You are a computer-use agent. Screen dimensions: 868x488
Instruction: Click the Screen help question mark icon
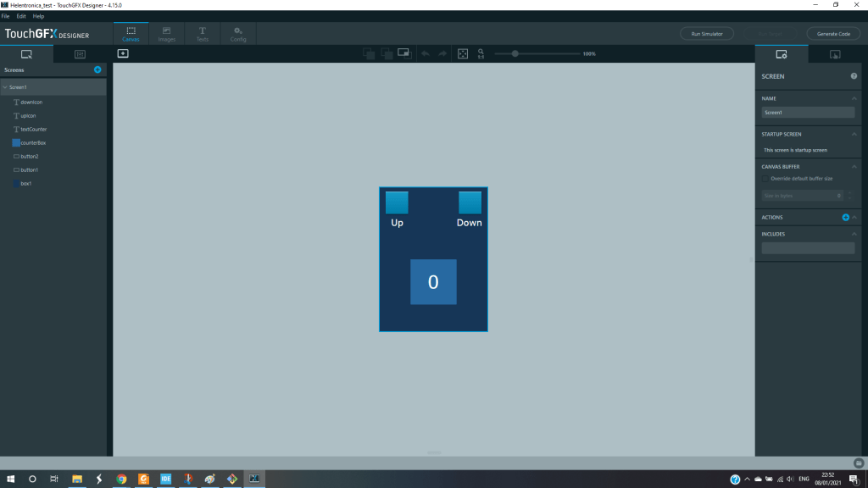coord(854,76)
